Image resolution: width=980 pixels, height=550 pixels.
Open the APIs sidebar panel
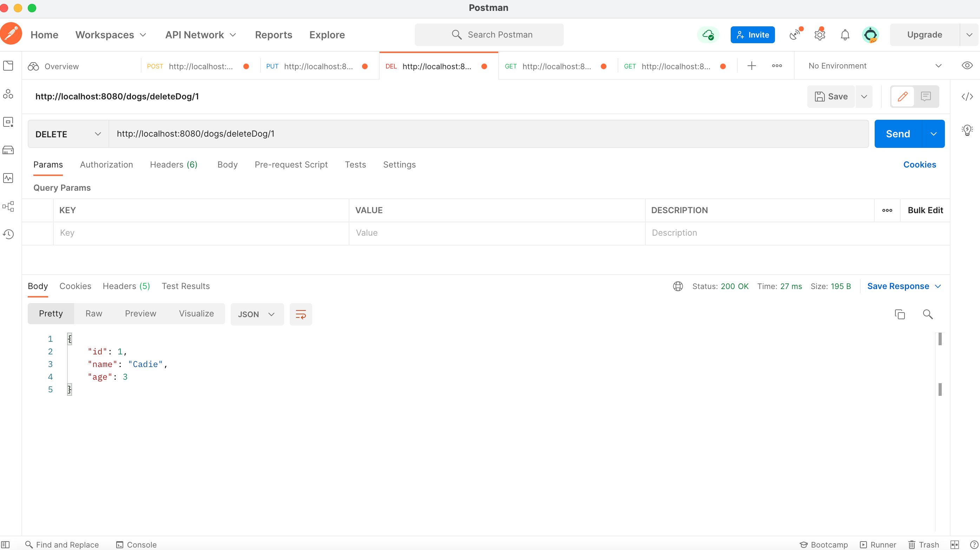point(8,94)
